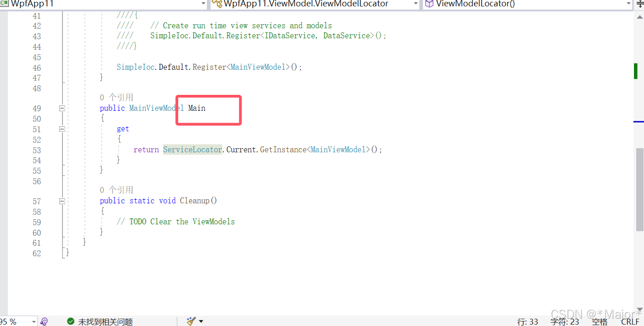Click the C# project icon beside WpfApp11
Image resolution: width=644 pixels, height=326 pixels.
coord(5,4)
